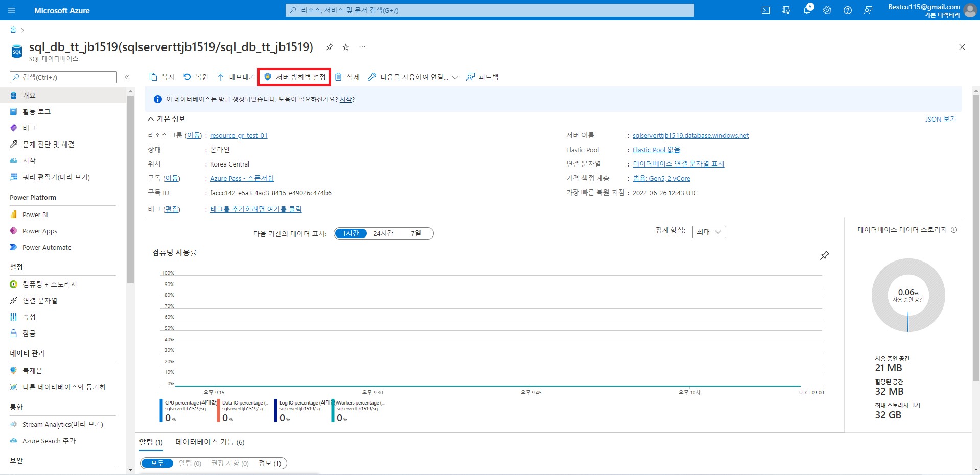
Task: Click the Elastic Pool 없음 link
Action: [x=656, y=150]
